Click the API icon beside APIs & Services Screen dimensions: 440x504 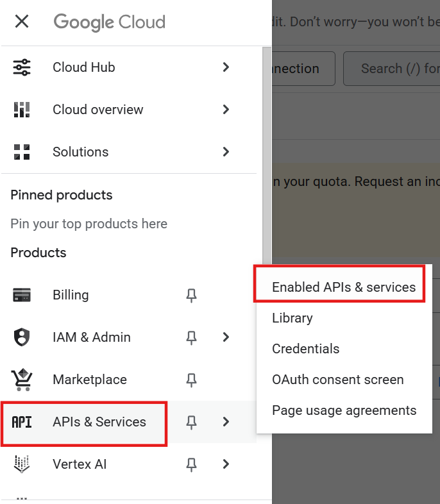(x=22, y=422)
